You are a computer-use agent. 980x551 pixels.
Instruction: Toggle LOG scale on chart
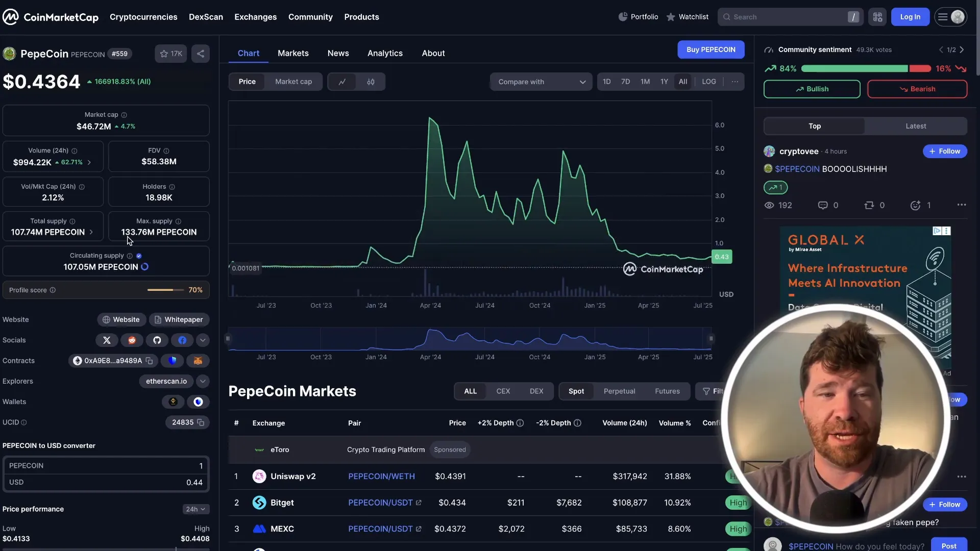coord(709,82)
